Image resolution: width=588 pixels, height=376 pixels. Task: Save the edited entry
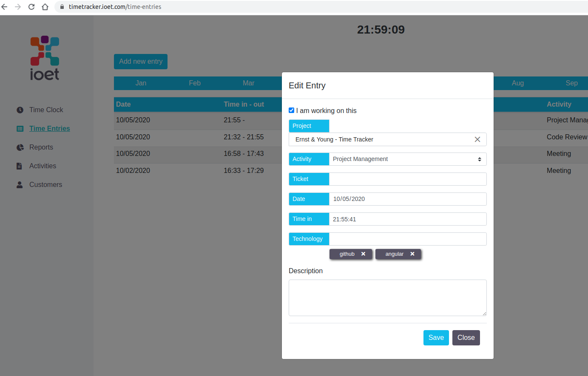point(436,338)
